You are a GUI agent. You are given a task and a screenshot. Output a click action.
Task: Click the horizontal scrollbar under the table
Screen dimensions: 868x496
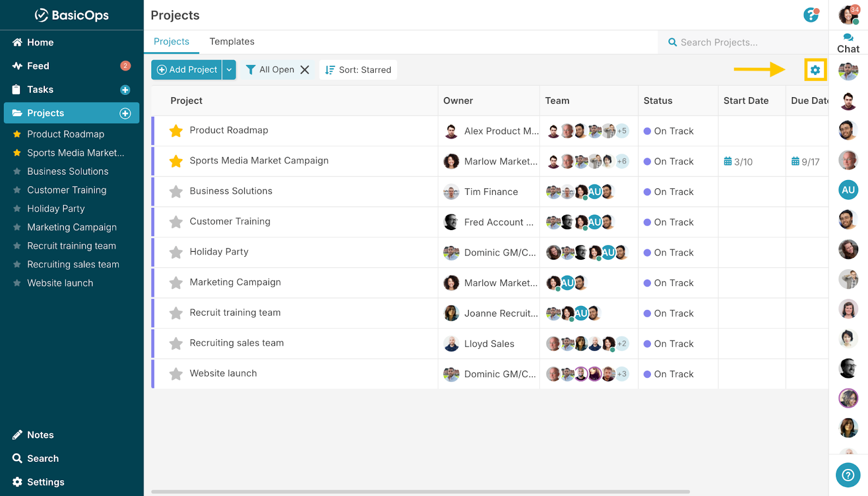420,492
